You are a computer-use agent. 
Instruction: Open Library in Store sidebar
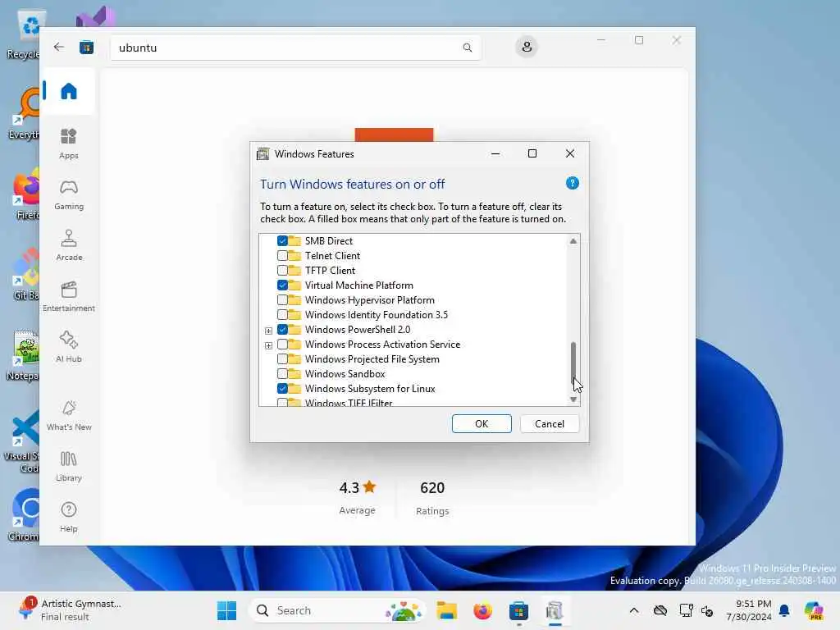coord(69,466)
